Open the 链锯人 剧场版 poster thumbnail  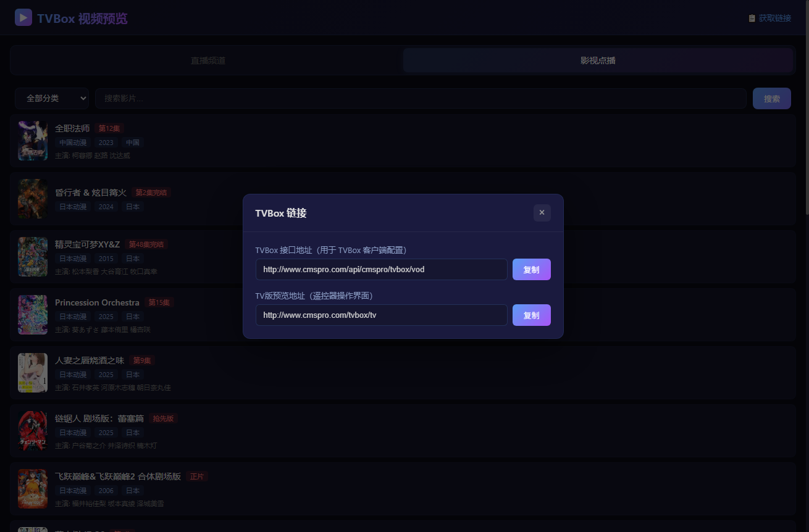[x=33, y=431]
